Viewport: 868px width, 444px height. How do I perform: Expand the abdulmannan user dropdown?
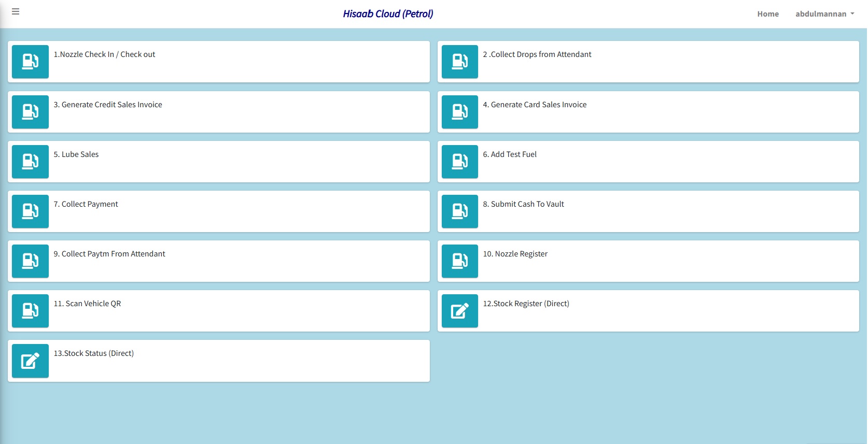pos(824,14)
